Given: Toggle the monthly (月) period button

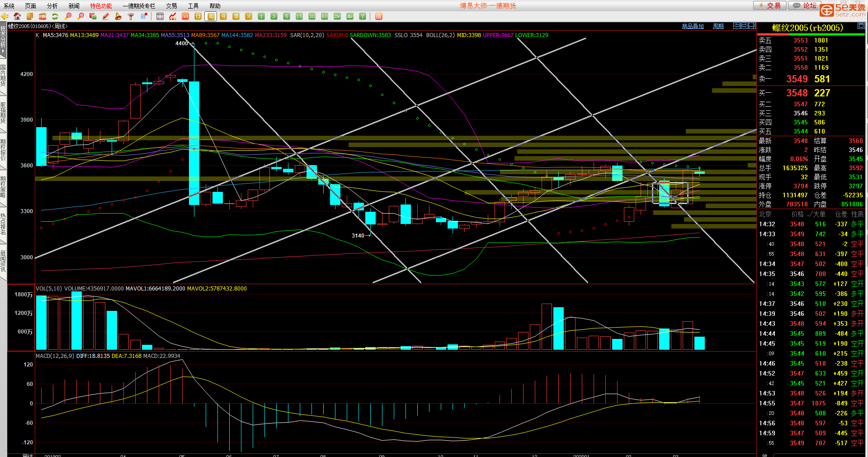Looking at the screenshot, I should (223, 16).
